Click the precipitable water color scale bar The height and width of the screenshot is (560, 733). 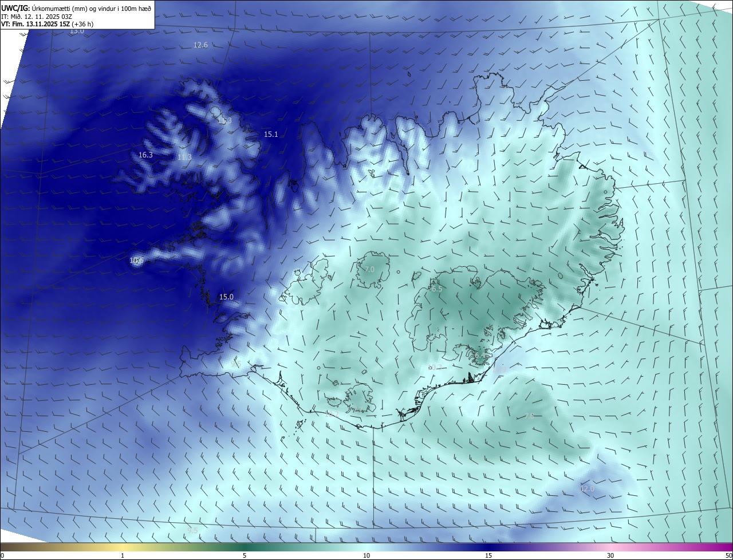(366, 547)
